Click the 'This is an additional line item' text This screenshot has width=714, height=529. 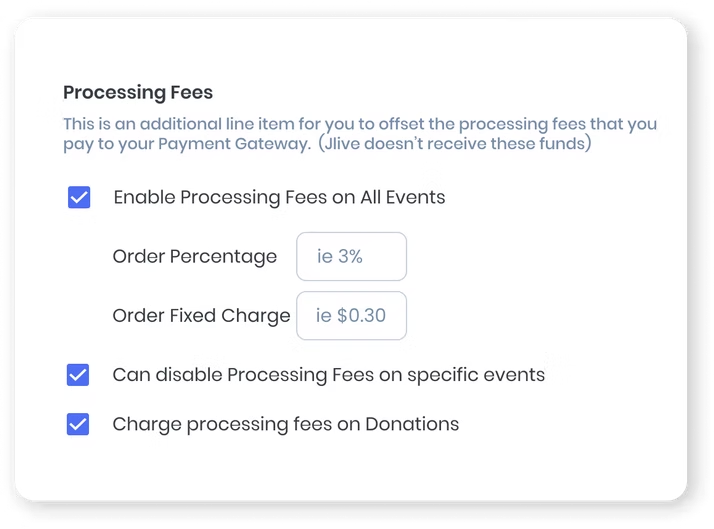pyautogui.click(x=185, y=125)
